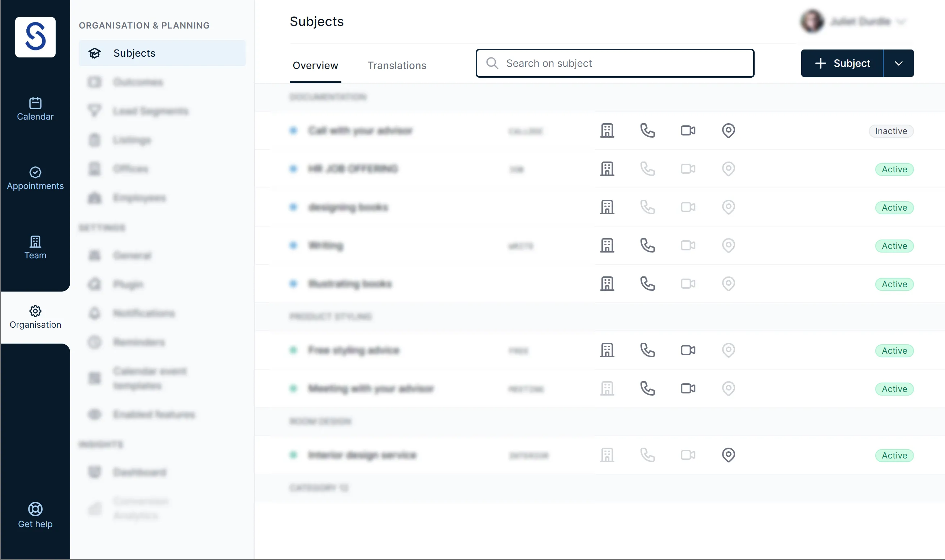This screenshot has width=945, height=560.
Task: Select Subjects in the Organisation & Planning menu
Action: point(162,53)
